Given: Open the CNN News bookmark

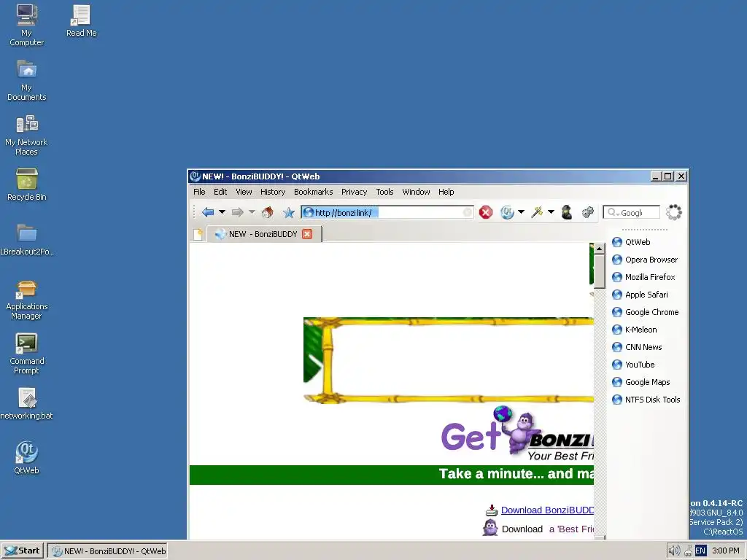Looking at the screenshot, I should [x=637, y=347].
